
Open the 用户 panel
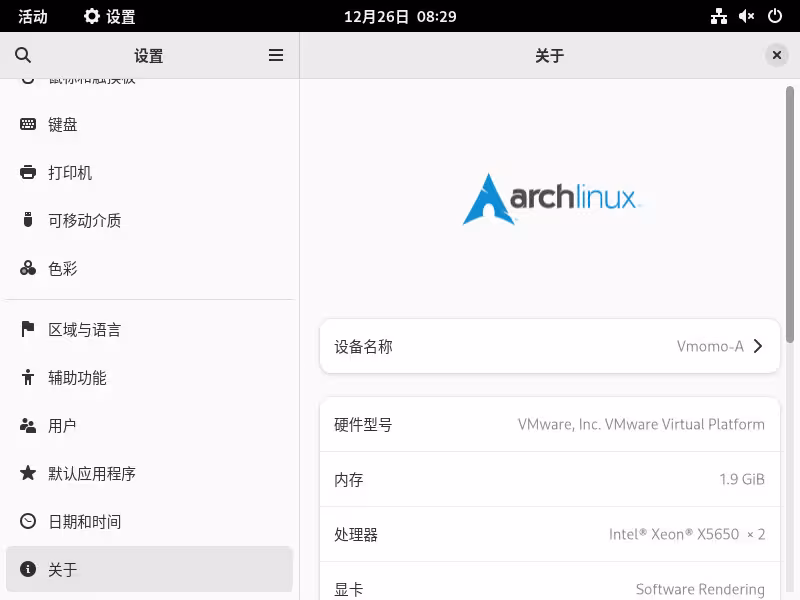tap(149, 425)
